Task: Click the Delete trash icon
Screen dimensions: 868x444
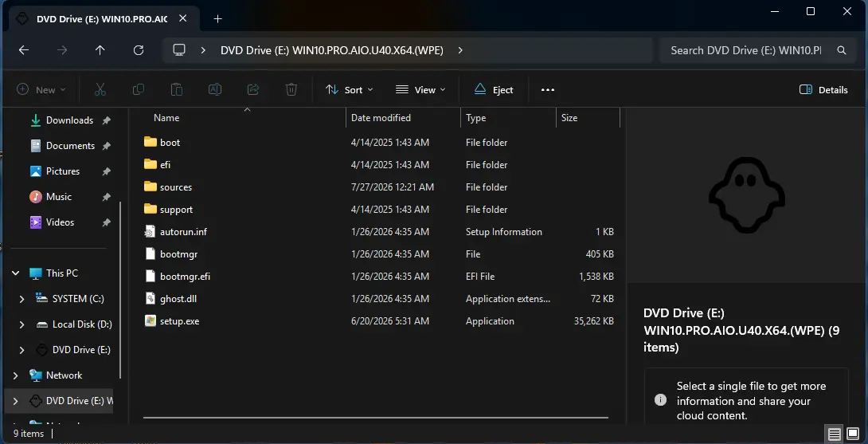Action: click(291, 90)
